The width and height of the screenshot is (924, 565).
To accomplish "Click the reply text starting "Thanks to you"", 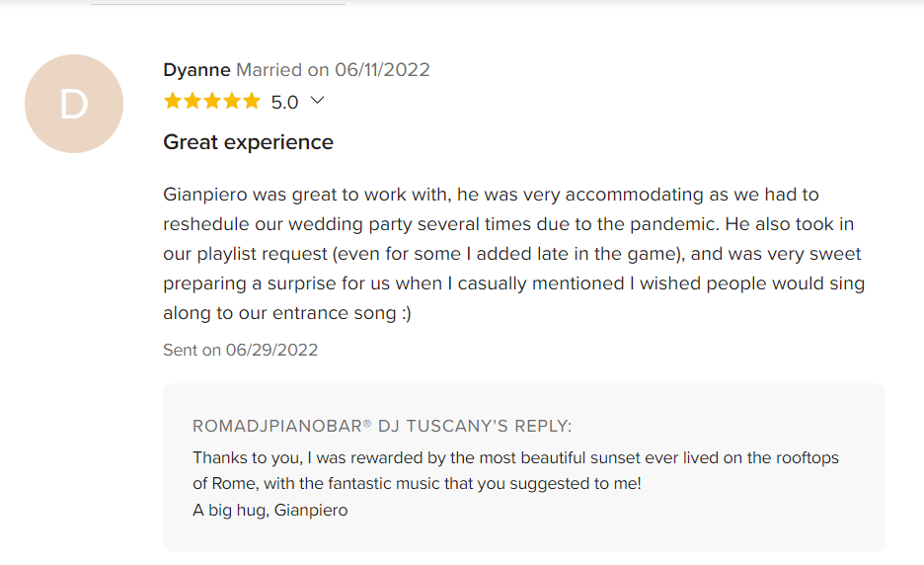I will coord(515,458).
